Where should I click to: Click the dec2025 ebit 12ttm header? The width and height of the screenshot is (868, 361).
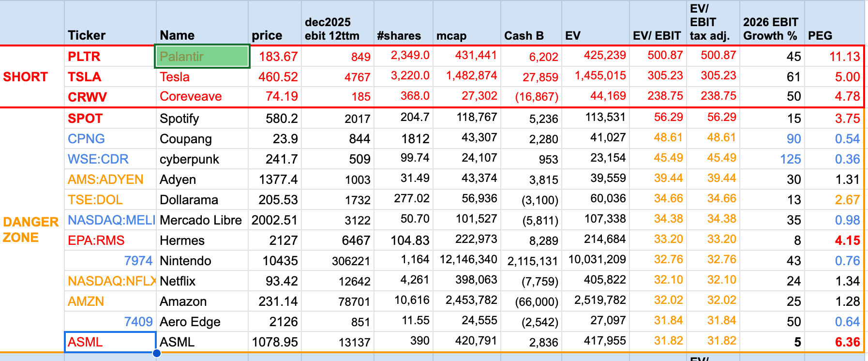pyautogui.click(x=338, y=23)
